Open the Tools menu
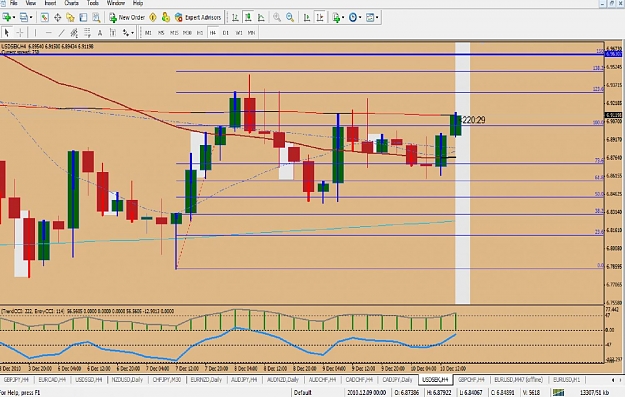The height and width of the screenshot is (397, 625). click(x=92, y=3)
